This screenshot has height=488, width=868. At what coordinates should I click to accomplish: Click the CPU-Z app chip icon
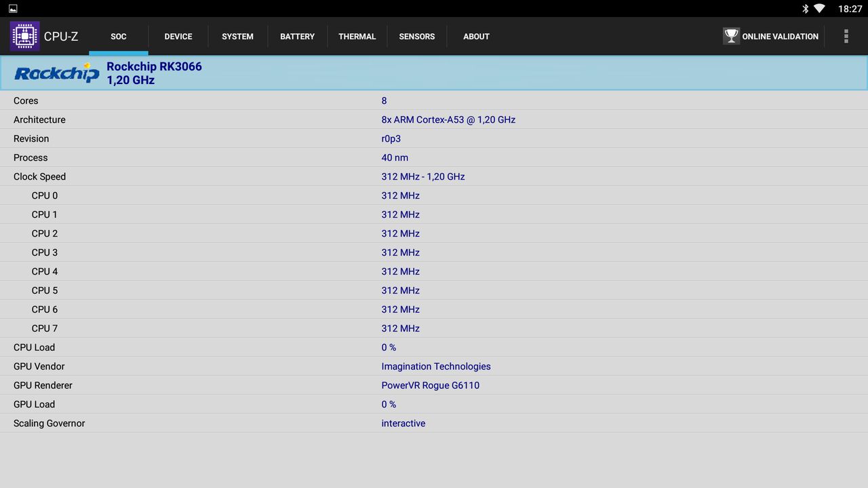24,36
